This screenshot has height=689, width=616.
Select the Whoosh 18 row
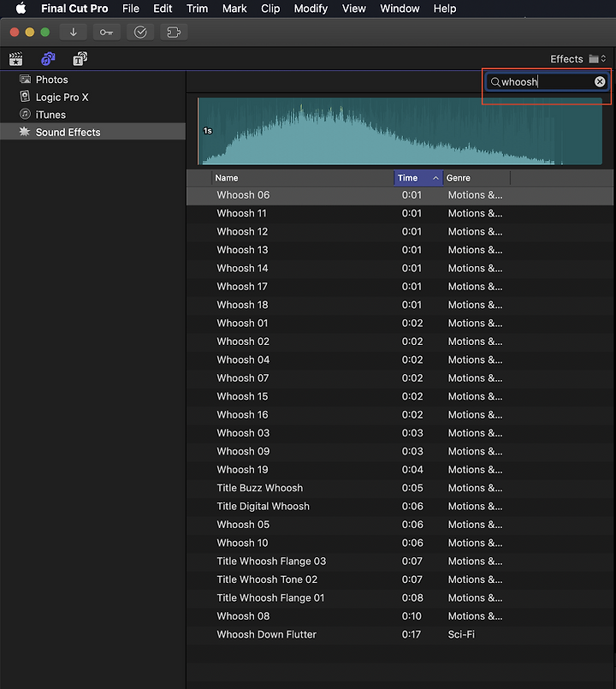[x=400, y=305]
